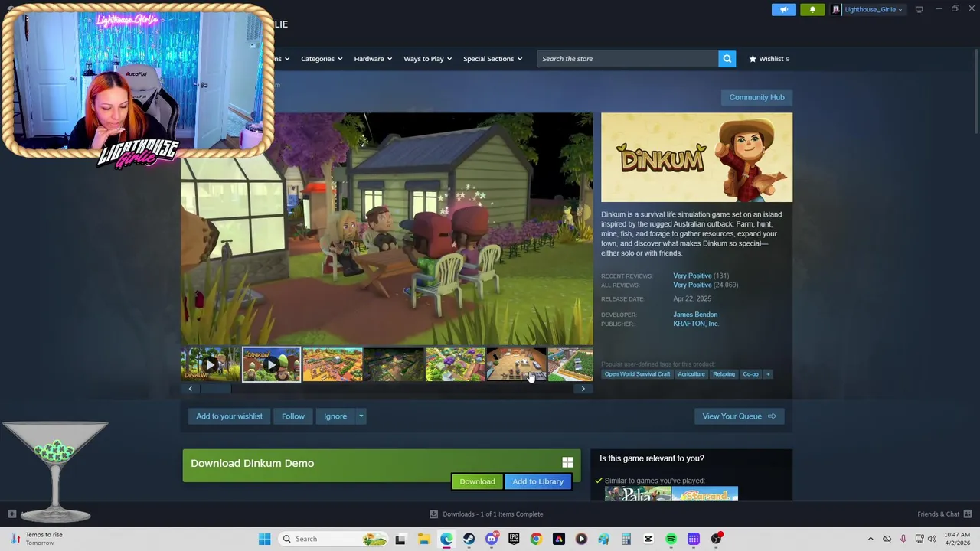Viewport: 980px width, 551px height.
Task: Open developer James Bendon link
Action: pos(695,315)
